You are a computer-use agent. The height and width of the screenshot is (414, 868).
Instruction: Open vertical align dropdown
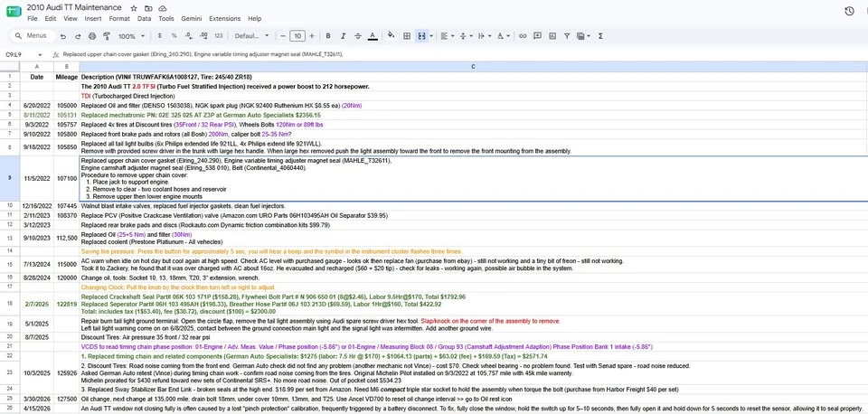(467, 36)
